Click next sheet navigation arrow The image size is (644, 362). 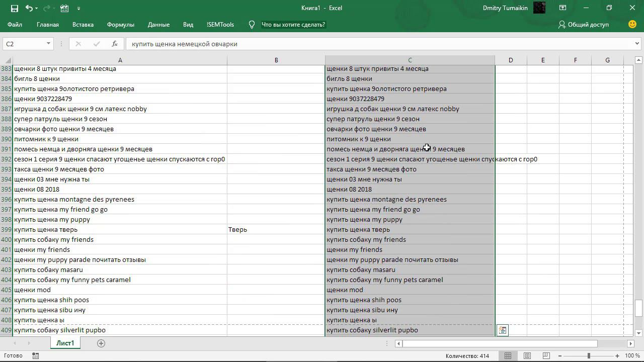pyautogui.click(x=29, y=343)
